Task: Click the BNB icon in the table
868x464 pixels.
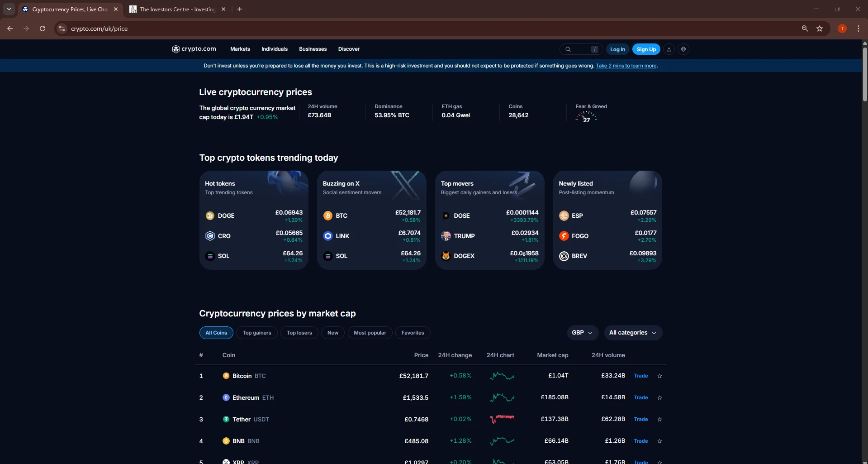Action: 226,441
